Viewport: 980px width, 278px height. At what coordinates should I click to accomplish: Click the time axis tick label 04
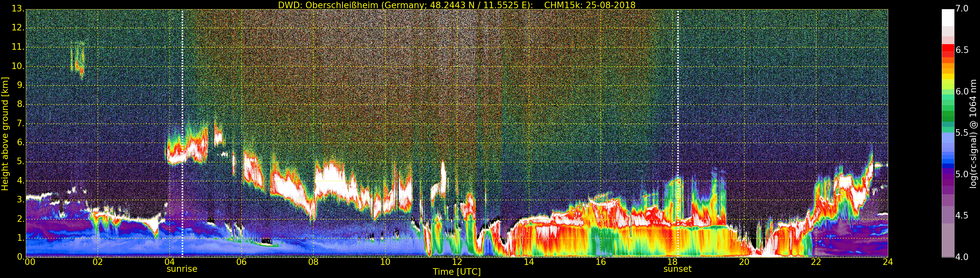click(x=170, y=262)
